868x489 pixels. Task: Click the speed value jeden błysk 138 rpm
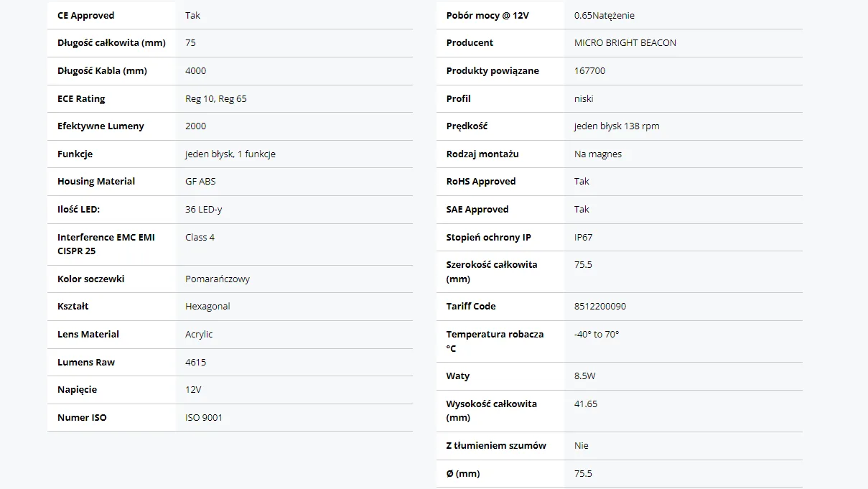(x=616, y=126)
